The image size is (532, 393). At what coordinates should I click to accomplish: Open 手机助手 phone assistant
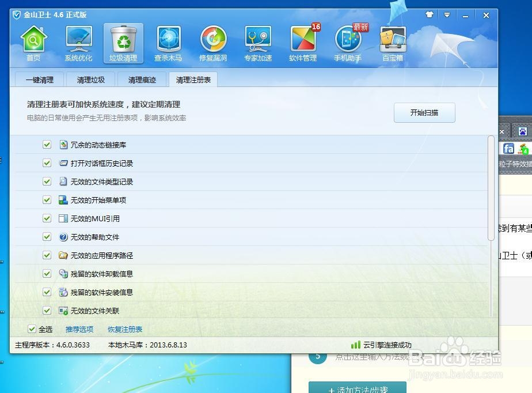coord(348,43)
